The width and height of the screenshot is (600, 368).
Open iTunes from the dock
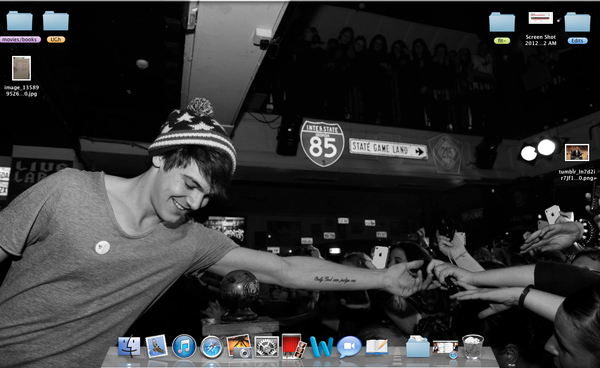(184, 347)
